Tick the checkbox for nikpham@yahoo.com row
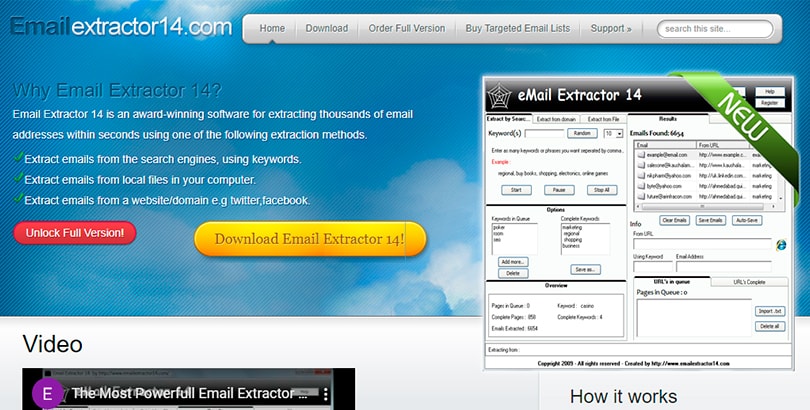The image size is (810, 410). (x=641, y=176)
